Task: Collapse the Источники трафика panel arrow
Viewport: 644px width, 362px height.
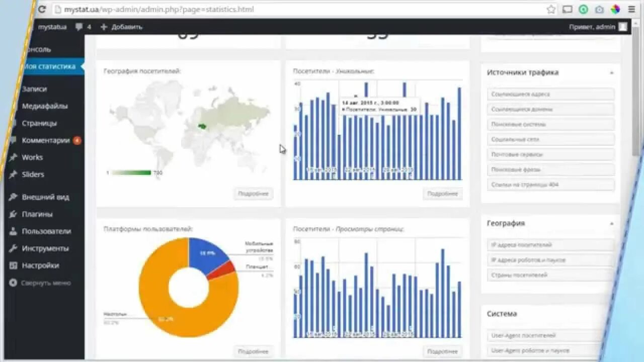Action: pos(612,73)
